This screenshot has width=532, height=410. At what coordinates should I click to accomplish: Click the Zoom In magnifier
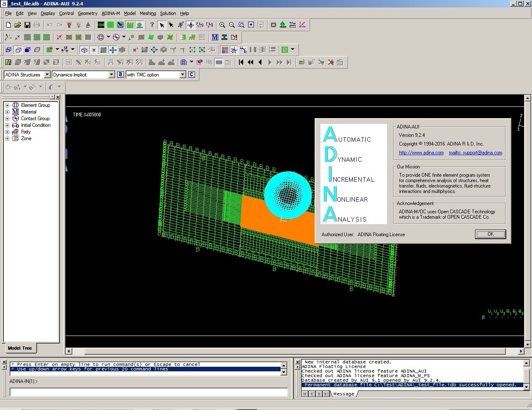coord(222,25)
